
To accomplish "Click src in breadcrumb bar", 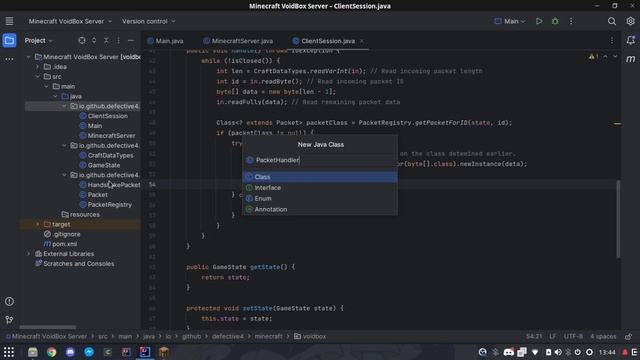I will [102, 336].
